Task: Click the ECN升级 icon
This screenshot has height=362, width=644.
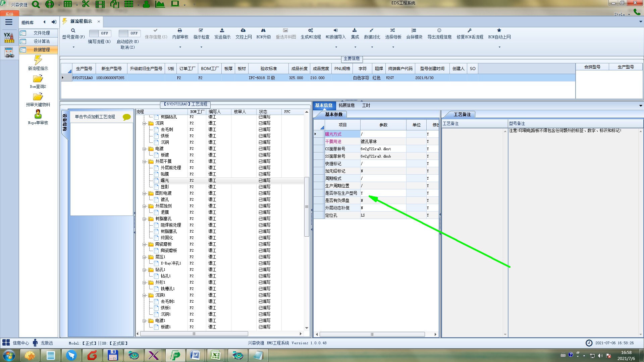Action: click(263, 31)
